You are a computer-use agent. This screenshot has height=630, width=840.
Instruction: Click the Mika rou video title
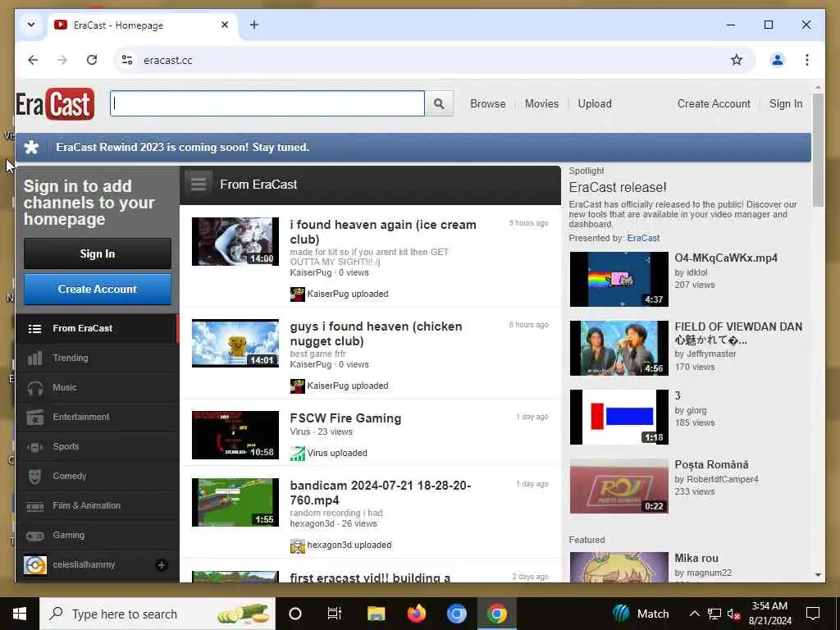pyautogui.click(x=696, y=558)
